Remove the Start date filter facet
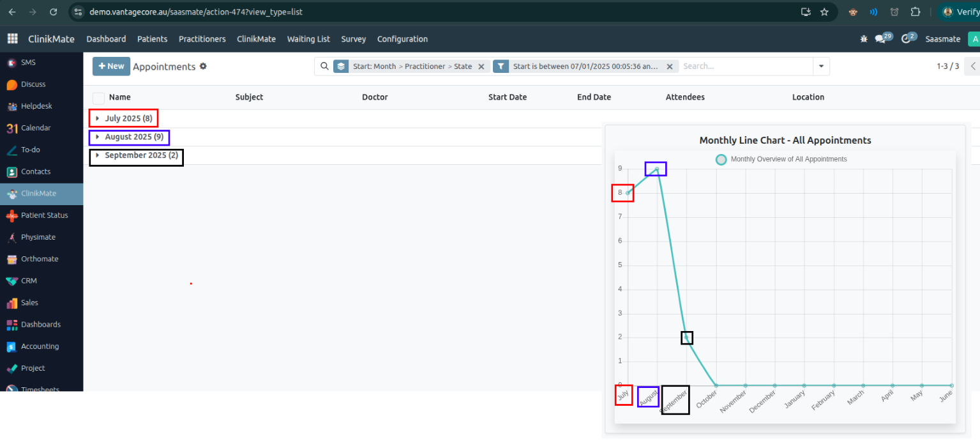The image size is (980, 441). point(669,66)
